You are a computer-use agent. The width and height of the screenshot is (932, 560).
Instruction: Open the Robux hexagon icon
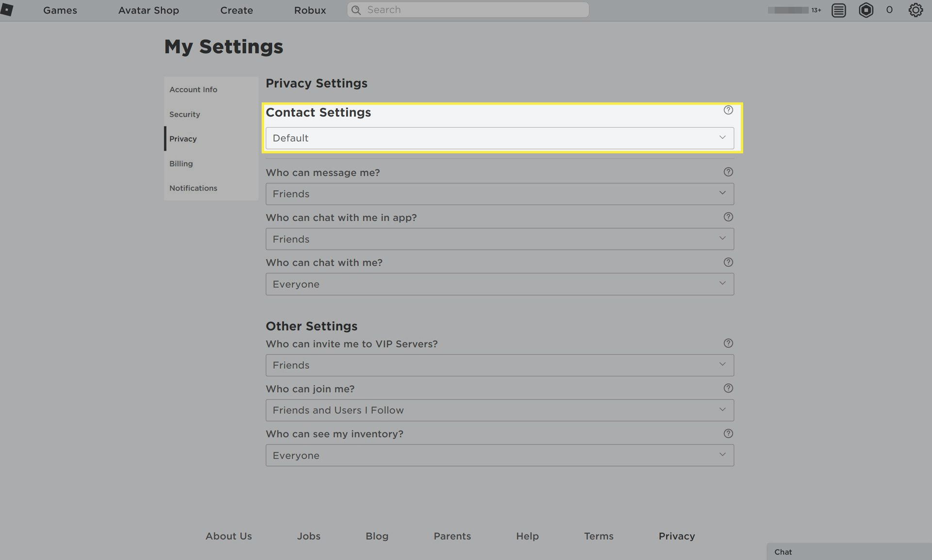866,10
